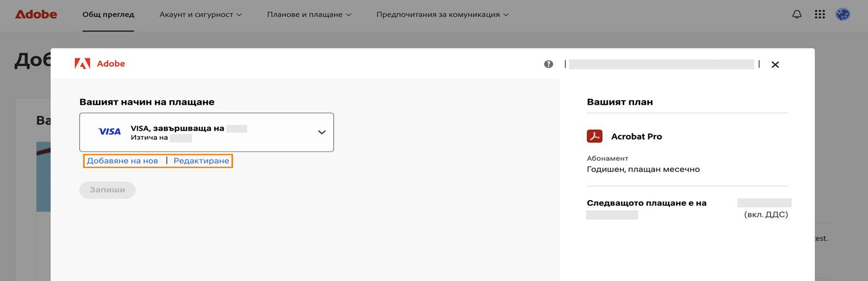The image size is (868, 281).
Task: Click the Adobe logo inside the dialog
Action: point(100,64)
